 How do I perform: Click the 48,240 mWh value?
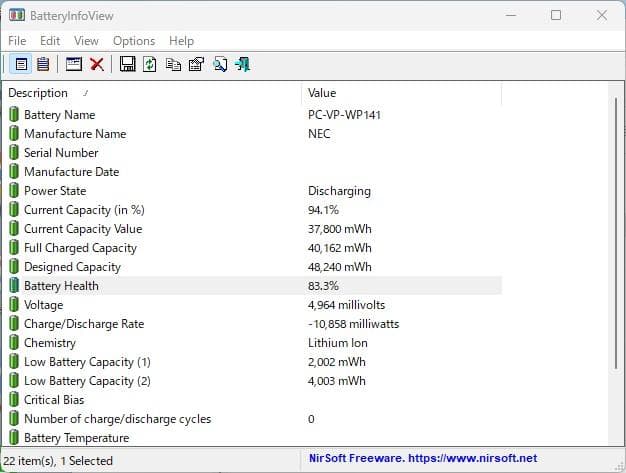(x=339, y=267)
